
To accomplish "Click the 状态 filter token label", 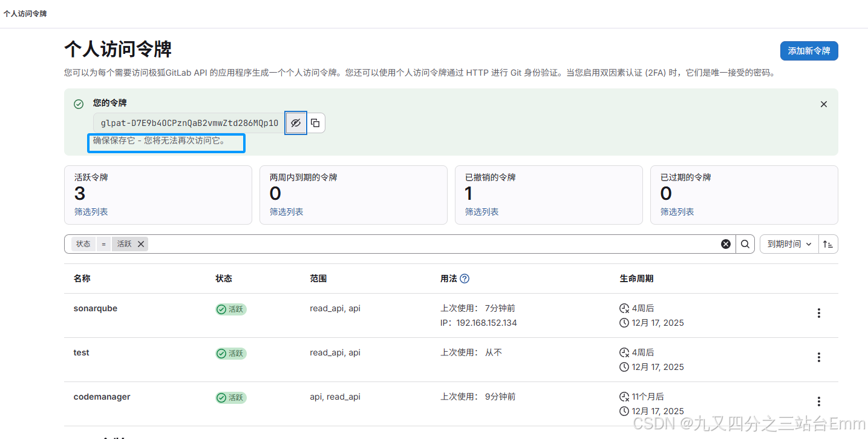I will click(x=83, y=244).
